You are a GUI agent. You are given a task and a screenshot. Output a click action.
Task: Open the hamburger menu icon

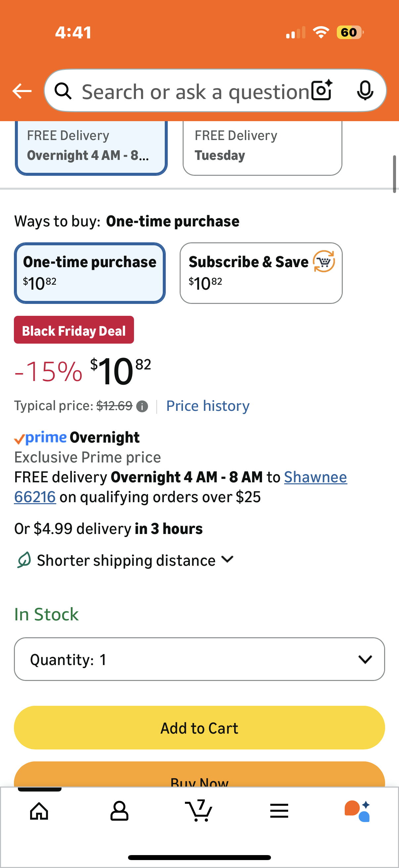[279, 811]
